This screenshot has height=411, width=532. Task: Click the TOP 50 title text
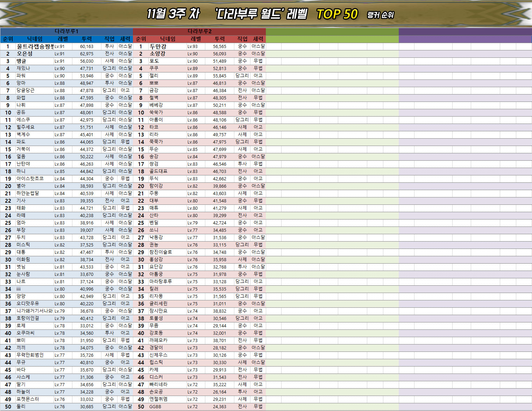(337, 14)
